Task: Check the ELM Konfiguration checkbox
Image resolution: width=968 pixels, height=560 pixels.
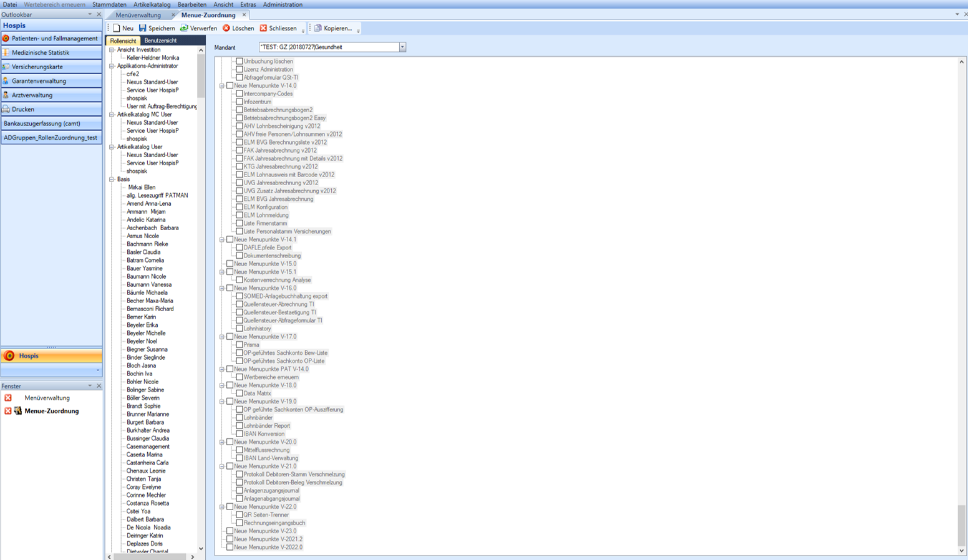Action: [x=240, y=208]
